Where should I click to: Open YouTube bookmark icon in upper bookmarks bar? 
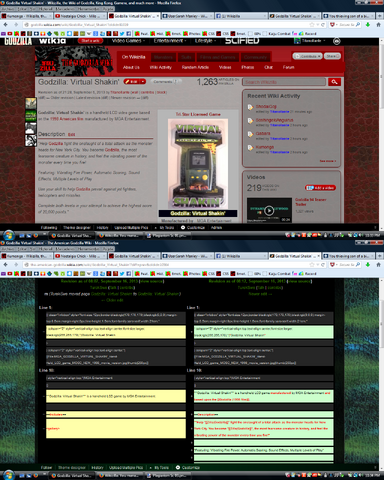(x=9, y=34)
